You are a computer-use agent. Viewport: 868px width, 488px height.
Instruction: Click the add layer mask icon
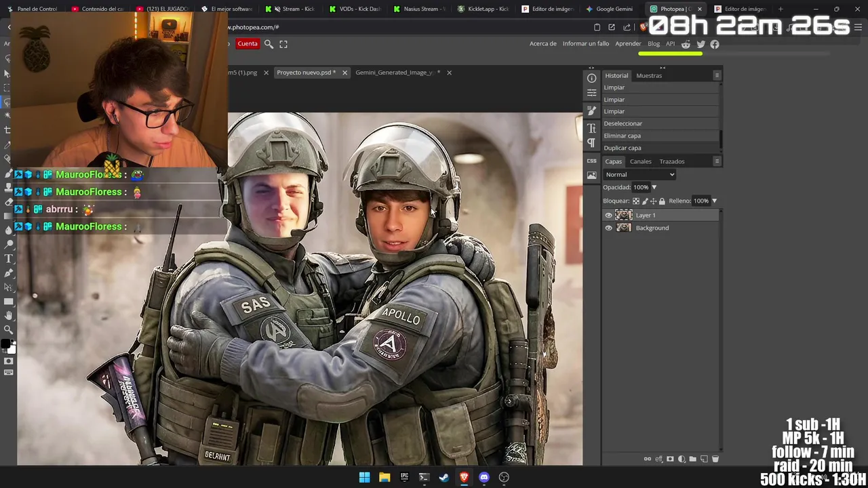[x=670, y=459]
